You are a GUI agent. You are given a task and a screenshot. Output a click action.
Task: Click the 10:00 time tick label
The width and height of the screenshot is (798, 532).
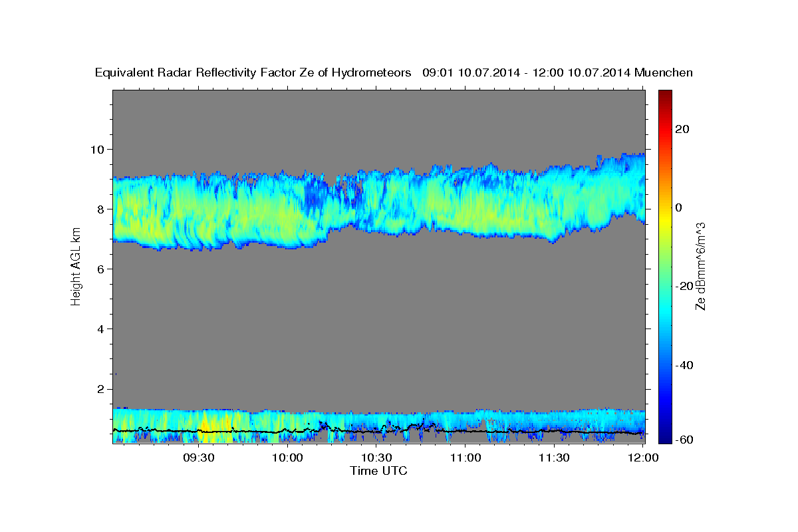pyautogui.click(x=287, y=458)
